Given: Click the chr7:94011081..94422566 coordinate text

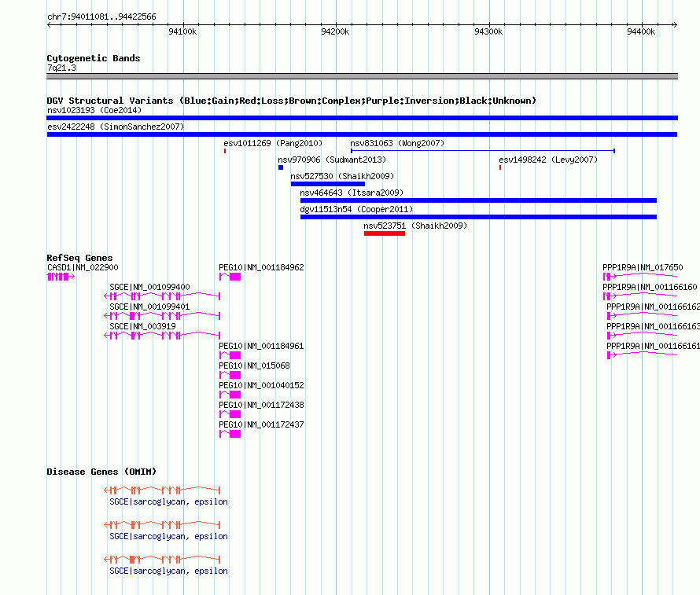Looking at the screenshot, I should (x=101, y=17).
